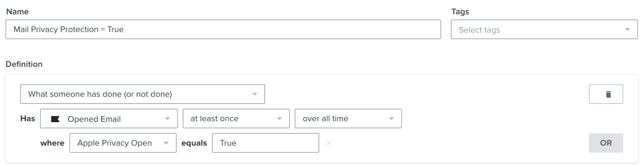Add an OR condition

[606, 143]
